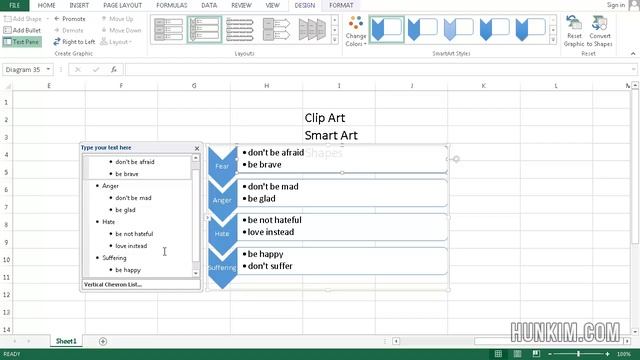Viewport: 640px width, 360px height.
Task: Click the Promote button
Action: (70, 19)
